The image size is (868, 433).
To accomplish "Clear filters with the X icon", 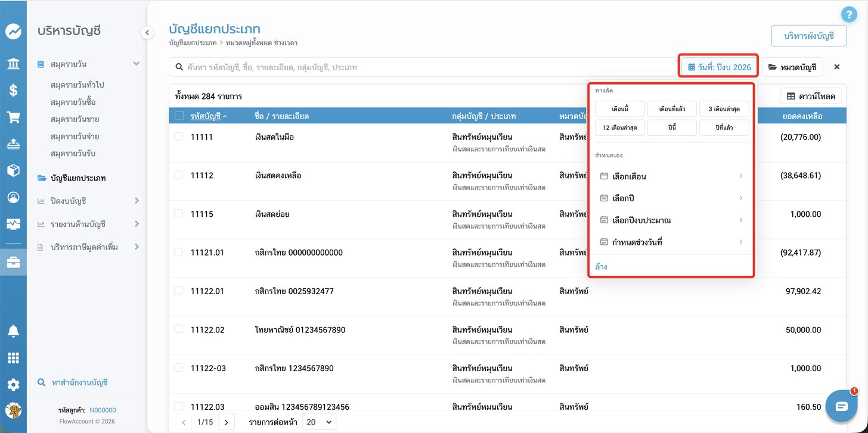I will [x=837, y=67].
